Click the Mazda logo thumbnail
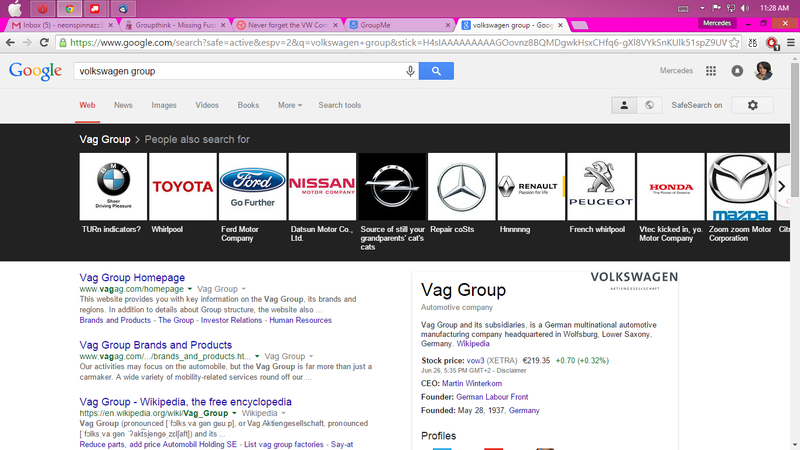 [740, 186]
